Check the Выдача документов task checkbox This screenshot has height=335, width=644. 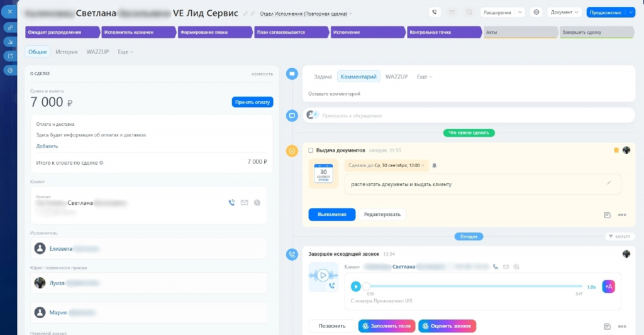311,151
